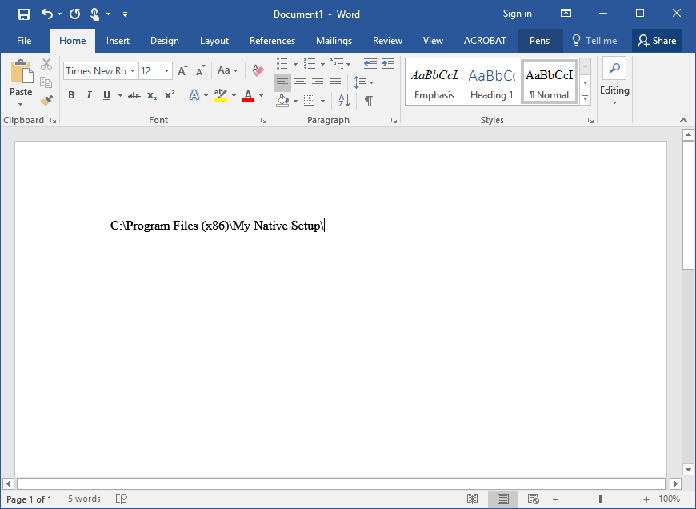
Task: Cut selection with scissors icon
Action: pos(46,64)
